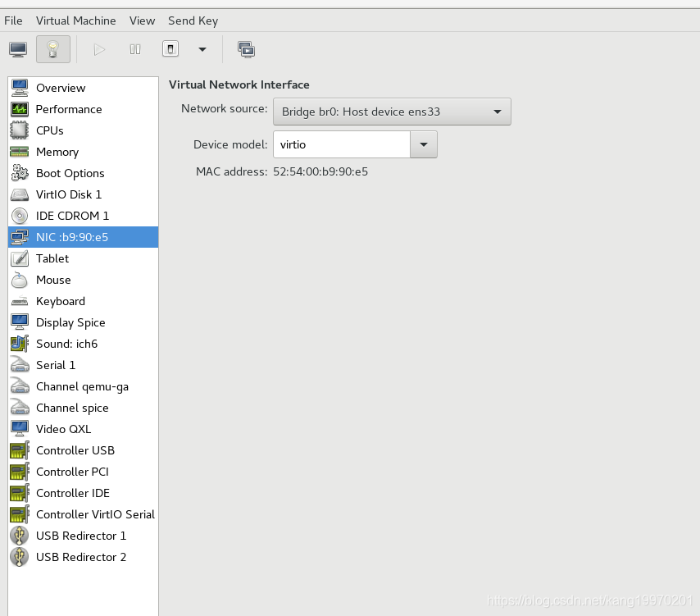Select Controller VirtIO Serial entry

84,514
